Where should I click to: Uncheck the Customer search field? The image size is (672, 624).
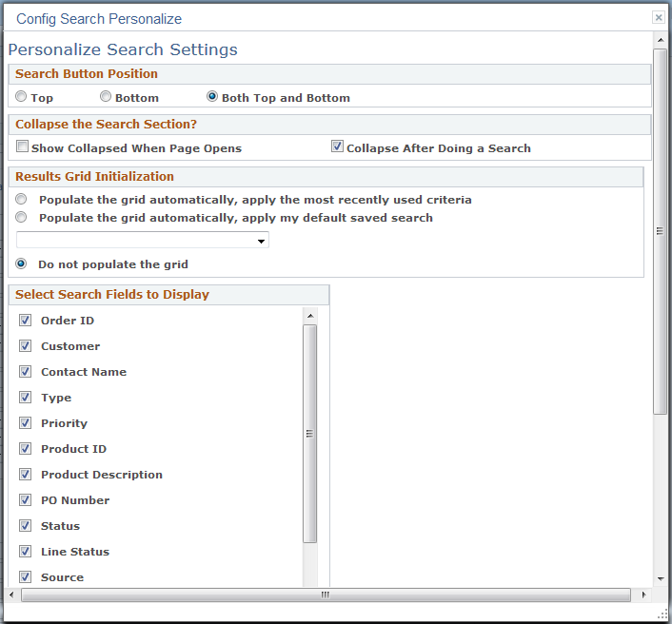point(26,346)
